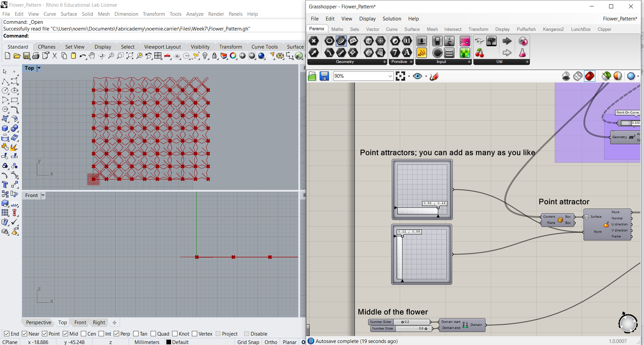
Task: Switch to the Kangaroo2 tab in Grasshopper
Action: [x=553, y=29]
